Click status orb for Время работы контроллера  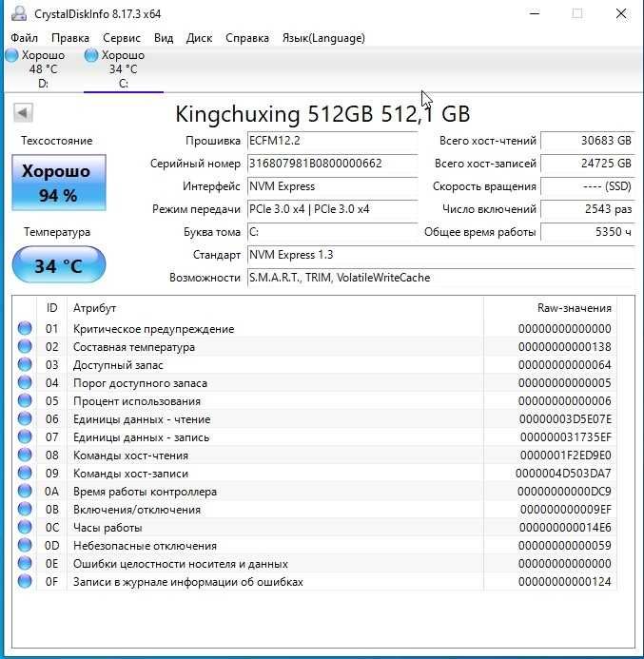tap(25, 491)
